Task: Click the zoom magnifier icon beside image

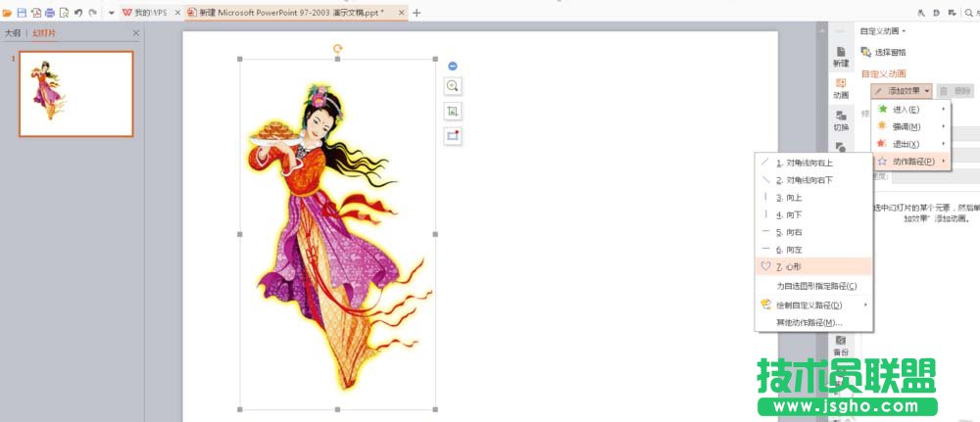Action: click(453, 86)
